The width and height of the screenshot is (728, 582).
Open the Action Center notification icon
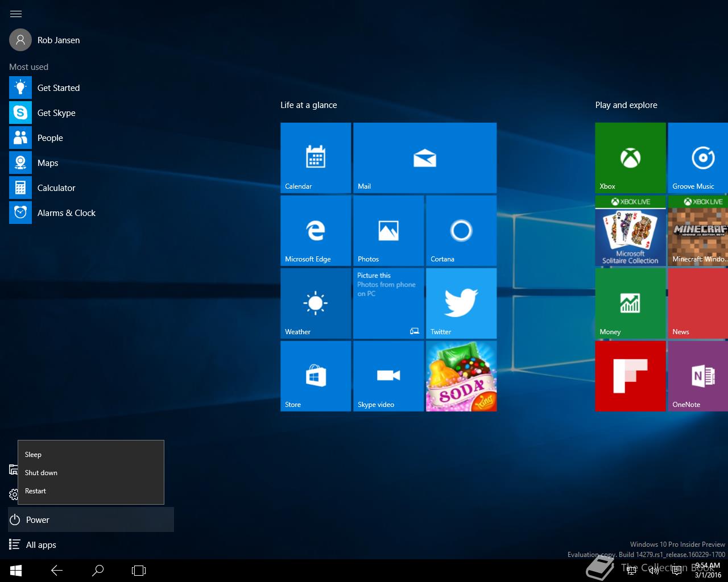click(x=677, y=571)
